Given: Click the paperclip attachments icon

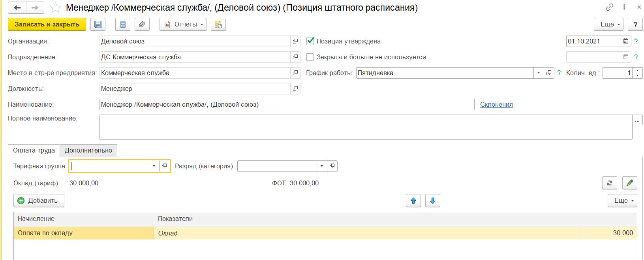Looking at the screenshot, I should tap(142, 24).
